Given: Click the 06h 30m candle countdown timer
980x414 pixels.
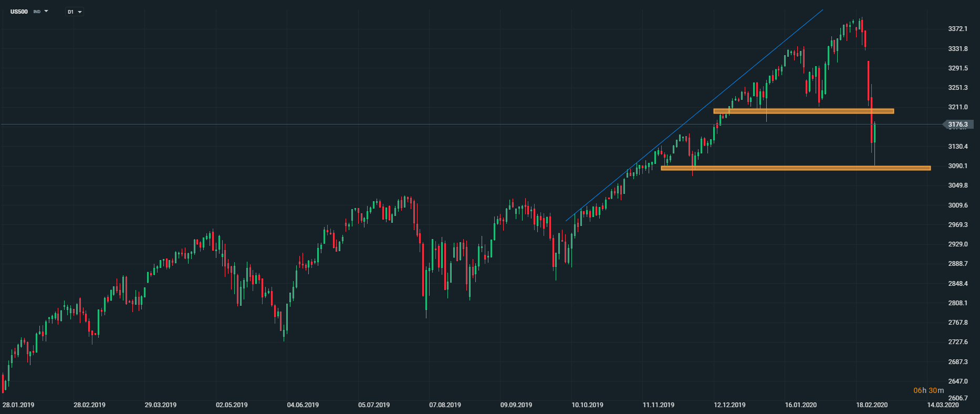Looking at the screenshot, I should pos(928,390).
